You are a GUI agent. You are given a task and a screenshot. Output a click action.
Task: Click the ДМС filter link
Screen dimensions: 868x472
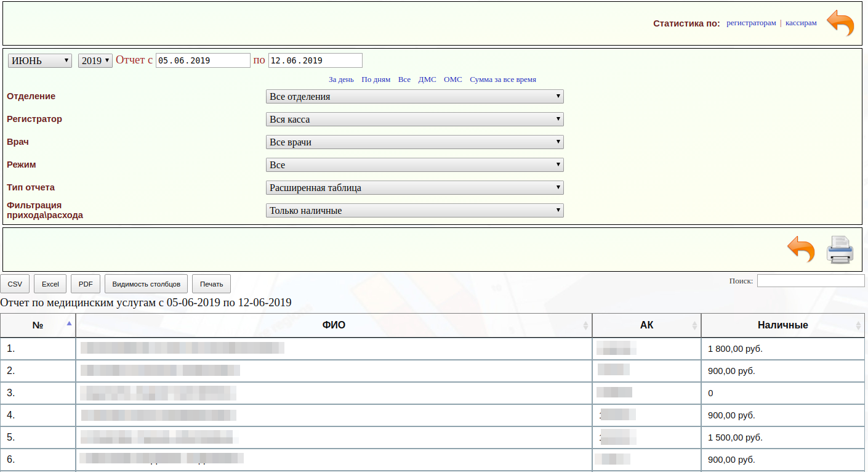(427, 79)
